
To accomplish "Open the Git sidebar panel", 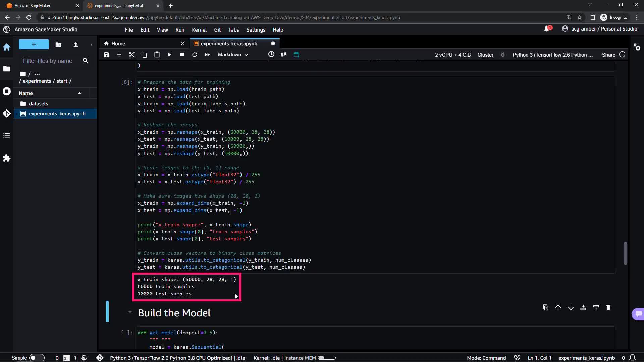I will coord(7,113).
